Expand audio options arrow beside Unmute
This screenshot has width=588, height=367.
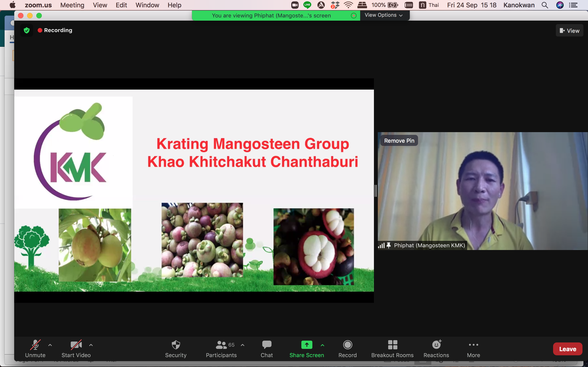[x=50, y=345]
